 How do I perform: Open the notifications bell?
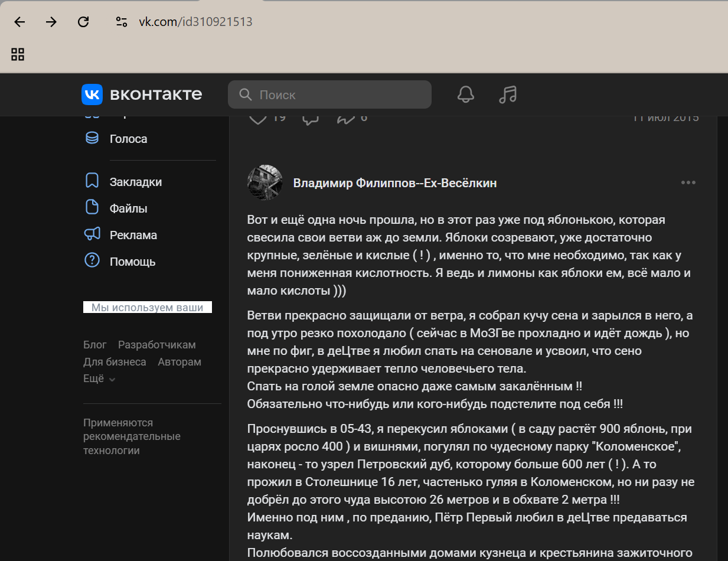(466, 94)
